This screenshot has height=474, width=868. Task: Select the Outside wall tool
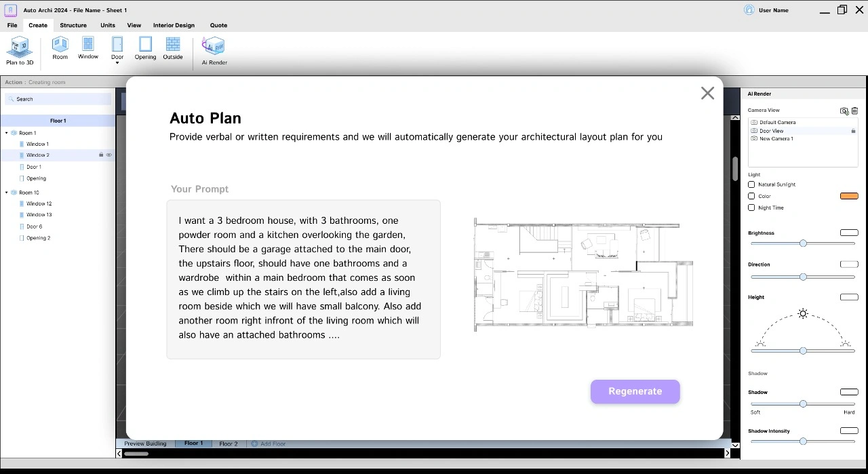pos(173,45)
